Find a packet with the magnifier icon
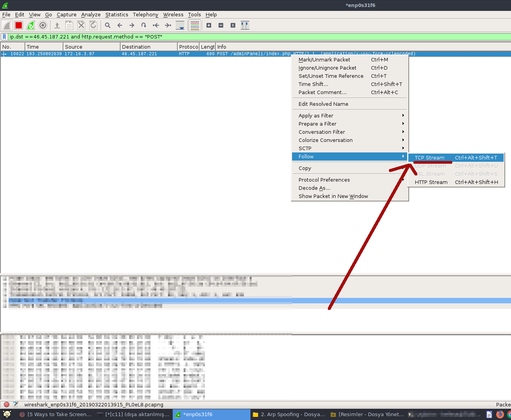This screenshot has height=420, width=511. (108, 26)
